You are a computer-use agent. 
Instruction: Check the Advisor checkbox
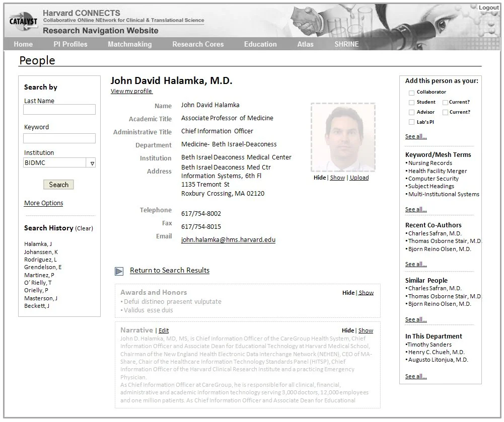click(x=411, y=112)
